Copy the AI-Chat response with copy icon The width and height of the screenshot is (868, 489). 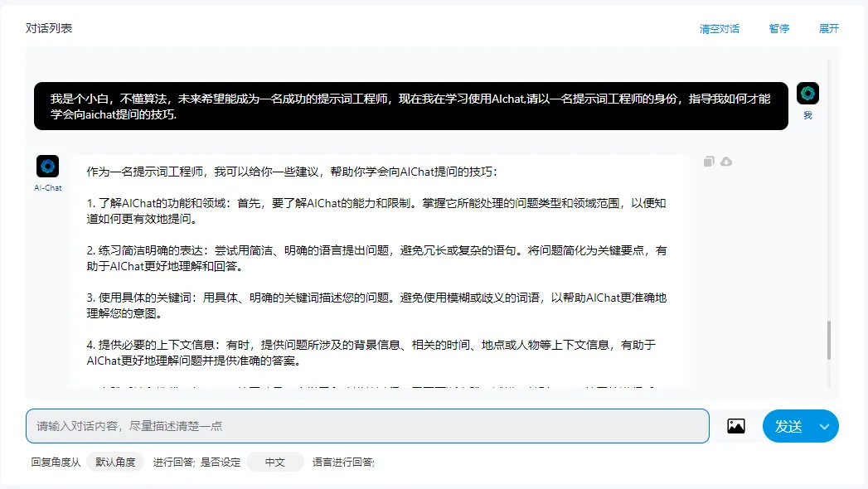pyautogui.click(x=709, y=162)
